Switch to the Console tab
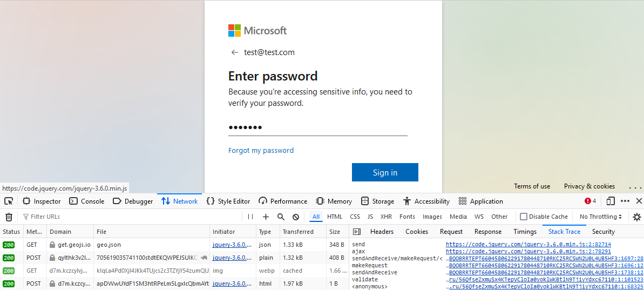Screen dimensions: 644x290 pos(87,201)
